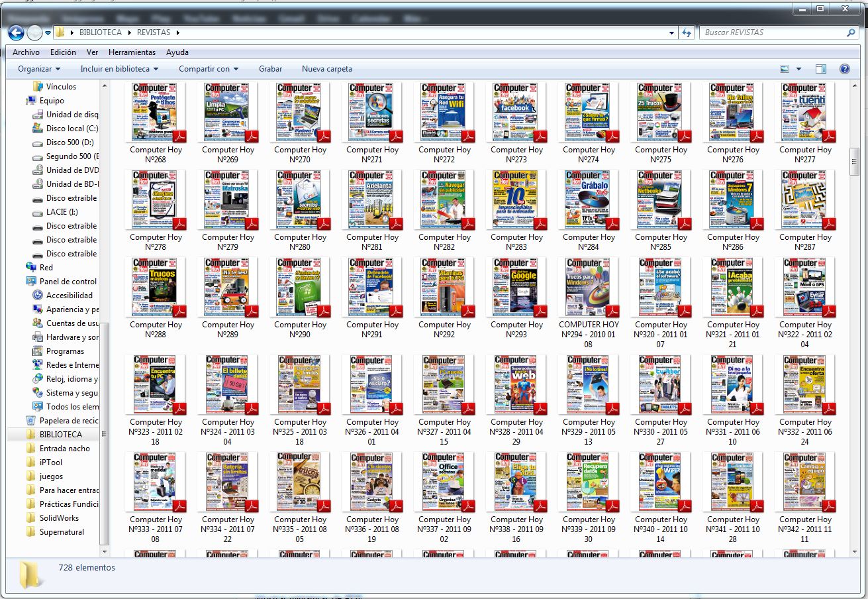Open the Help question mark icon
Screen dimensions: 868x599
tap(845, 69)
